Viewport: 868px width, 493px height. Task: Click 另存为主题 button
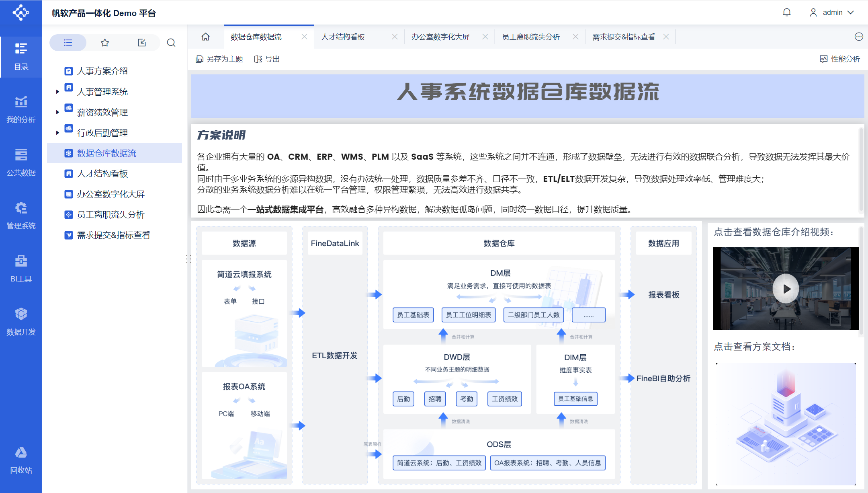tap(219, 59)
